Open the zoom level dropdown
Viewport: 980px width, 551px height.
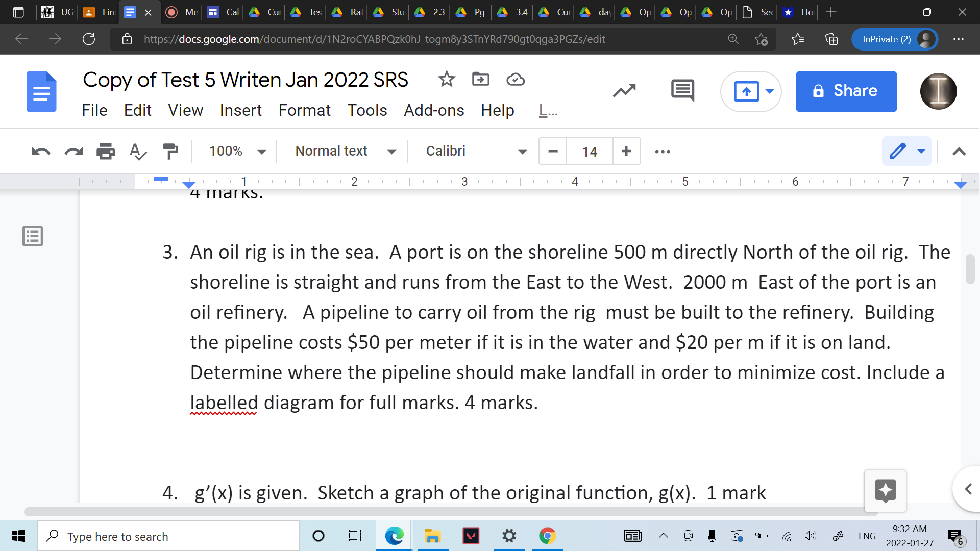[x=234, y=151]
